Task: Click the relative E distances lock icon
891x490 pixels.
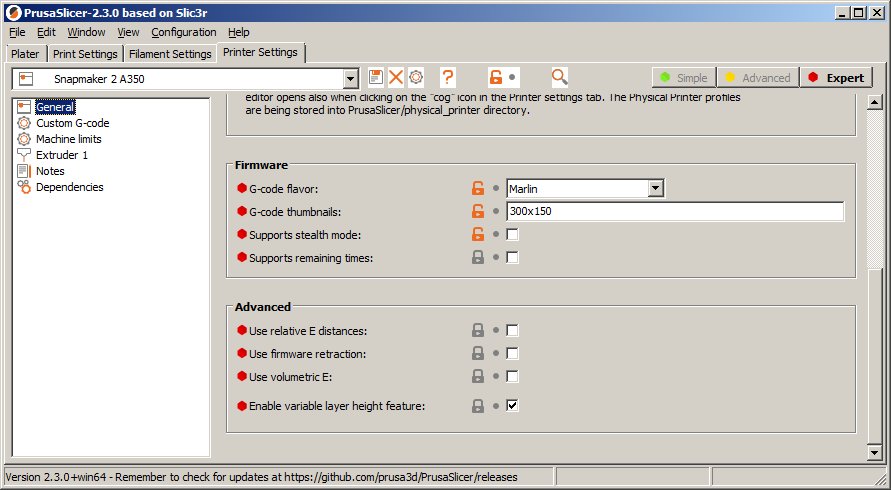Action: [x=478, y=330]
